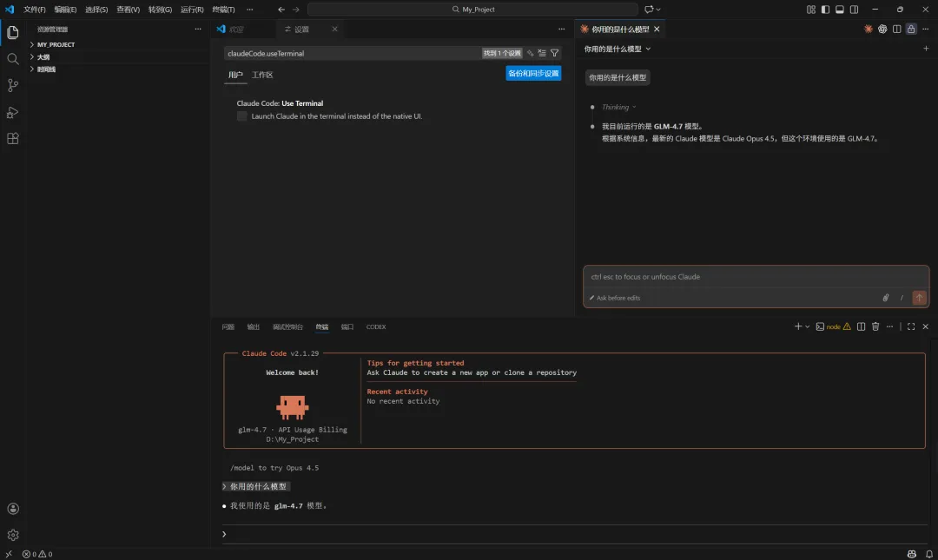Close the 设置 editor tab

click(334, 29)
